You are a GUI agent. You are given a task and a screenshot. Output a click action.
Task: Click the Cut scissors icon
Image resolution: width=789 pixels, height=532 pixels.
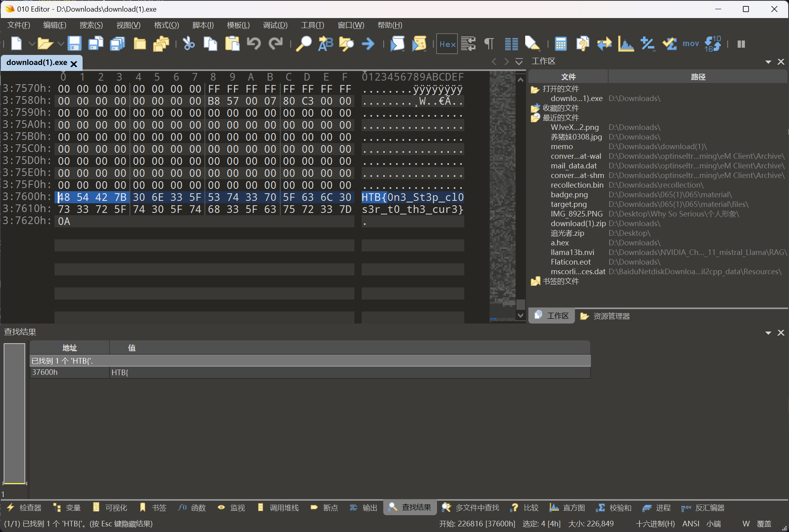189,44
